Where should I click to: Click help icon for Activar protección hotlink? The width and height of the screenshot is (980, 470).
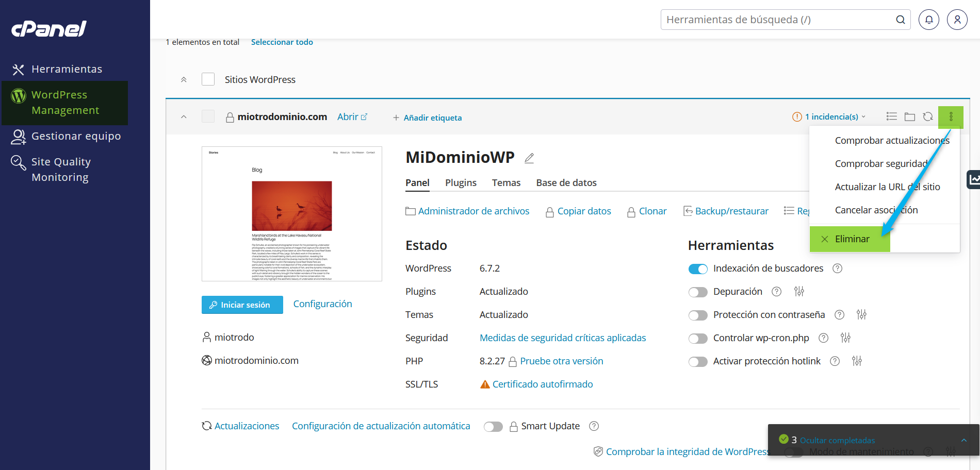click(835, 361)
